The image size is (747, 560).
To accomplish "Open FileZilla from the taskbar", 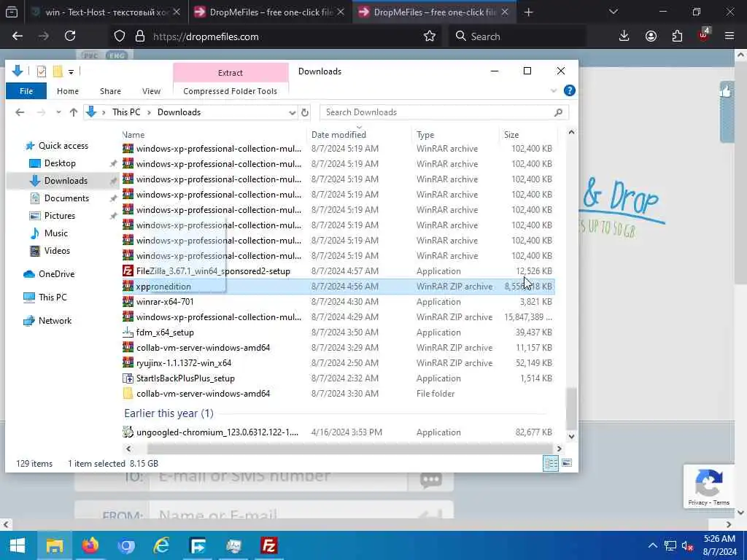I will pyautogui.click(x=269, y=545).
